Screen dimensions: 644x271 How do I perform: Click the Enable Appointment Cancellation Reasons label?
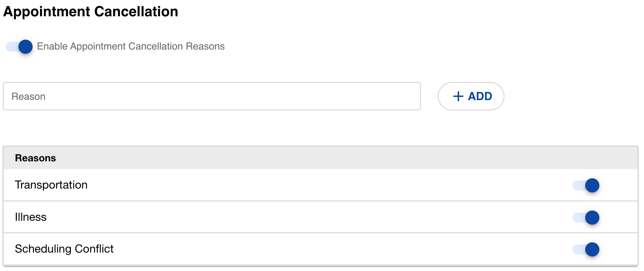pyautogui.click(x=131, y=46)
